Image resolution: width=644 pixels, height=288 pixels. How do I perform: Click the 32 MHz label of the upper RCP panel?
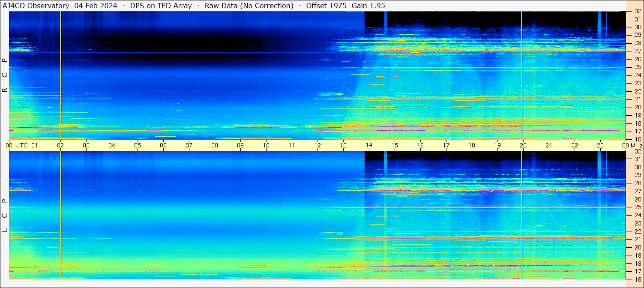click(x=637, y=12)
